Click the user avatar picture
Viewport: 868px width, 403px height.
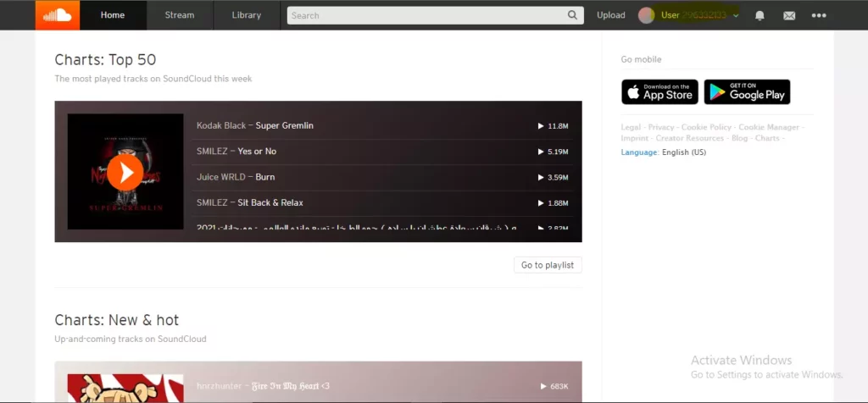pyautogui.click(x=646, y=15)
